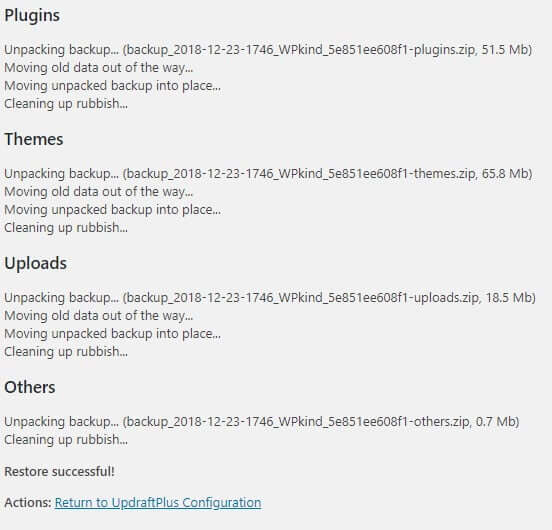This screenshot has height=530, width=552.
Task: Click Cleaning up rubbish line under Others
Action: tap(66, 440)
